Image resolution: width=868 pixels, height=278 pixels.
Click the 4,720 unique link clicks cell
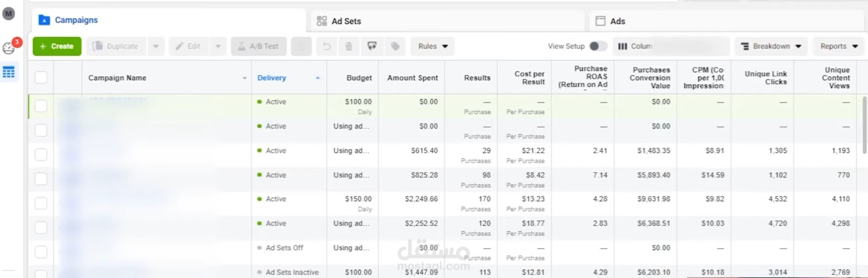(x=777, y=223)
